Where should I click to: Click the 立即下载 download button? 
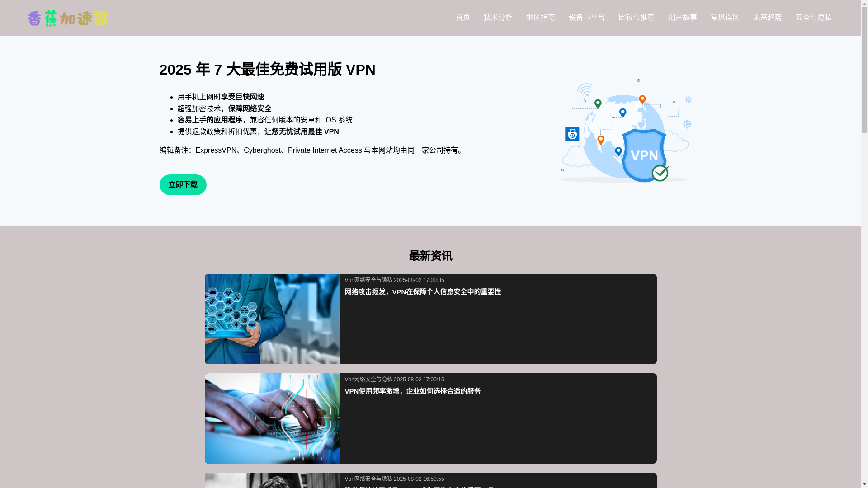coord(183,185)
